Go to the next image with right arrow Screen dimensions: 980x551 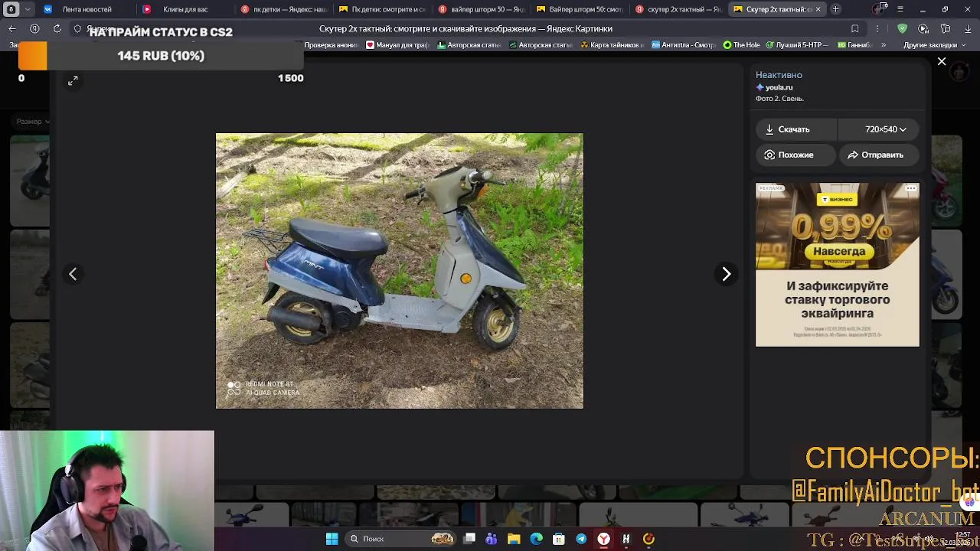point(727,274)
